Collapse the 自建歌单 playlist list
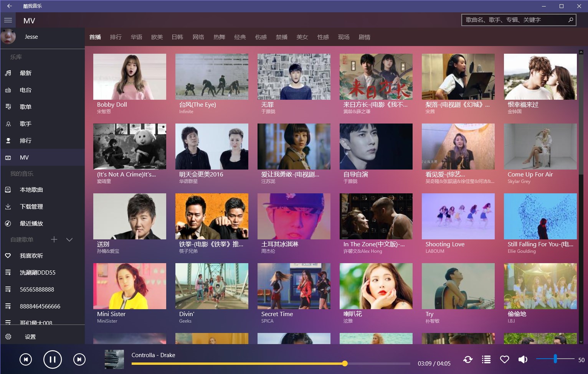This screenshot has height=374, width=588. tap(69, 240)
